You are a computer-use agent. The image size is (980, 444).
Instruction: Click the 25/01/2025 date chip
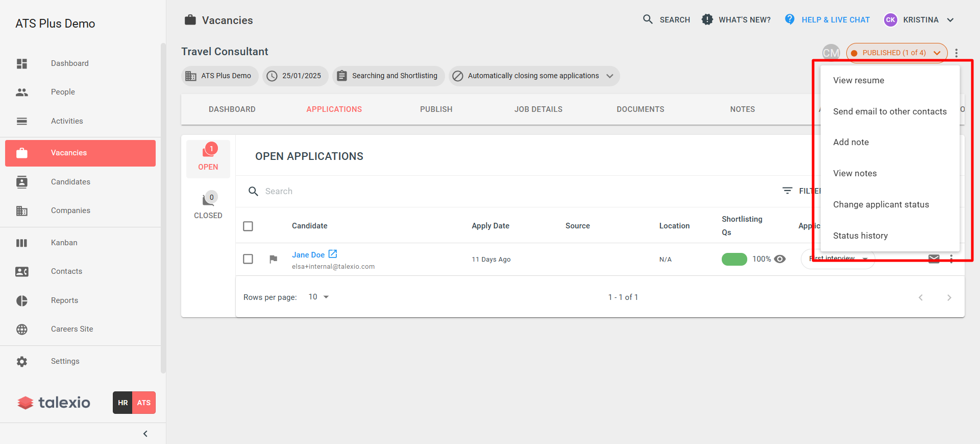click(296, 76)
